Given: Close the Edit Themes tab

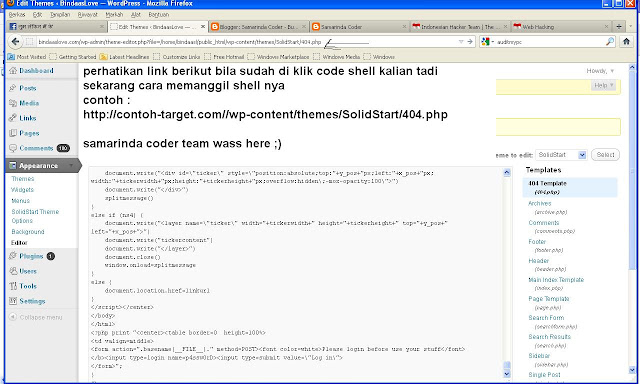Looking at the screenshot, I should pos(202,27).
